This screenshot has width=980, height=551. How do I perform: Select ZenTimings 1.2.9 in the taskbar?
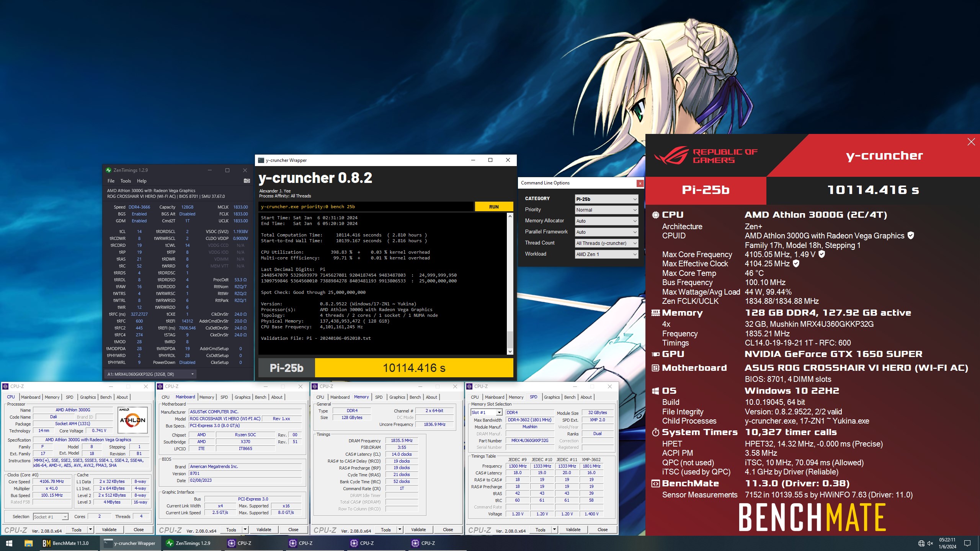[x=192, y=543]
